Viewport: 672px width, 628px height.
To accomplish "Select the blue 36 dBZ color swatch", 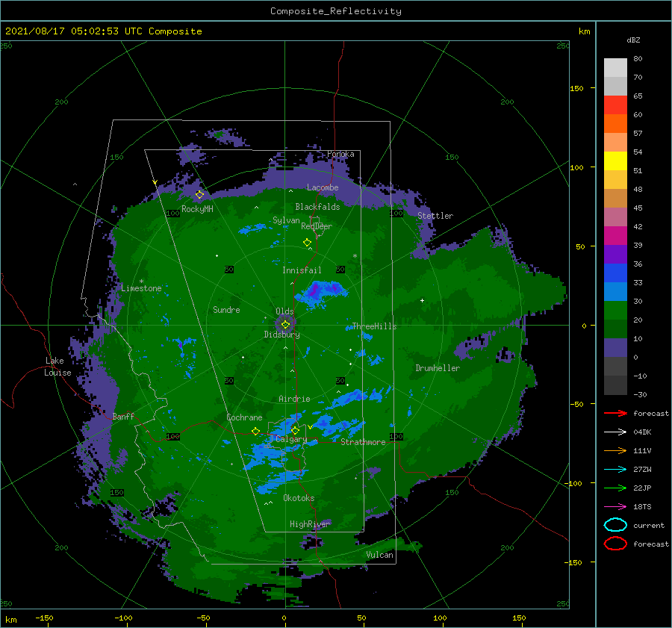I will pos(615,273).
